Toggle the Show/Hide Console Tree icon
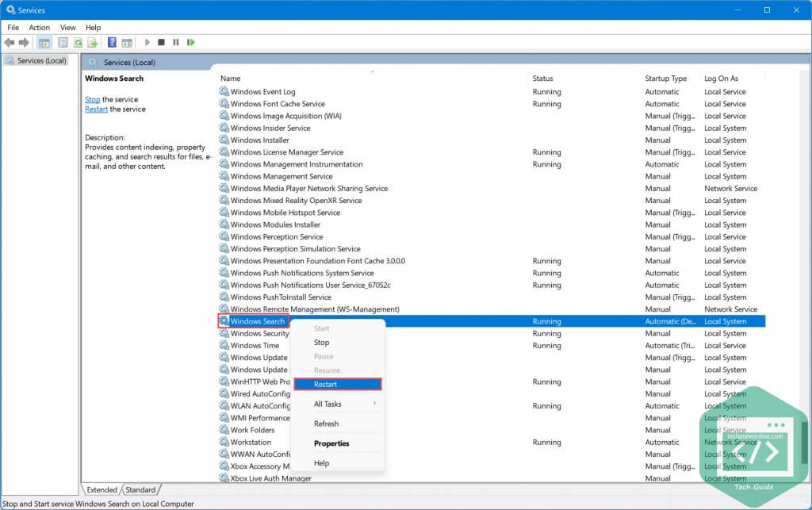The height and width of the screenshot is (510, 812). click(44, 42)
